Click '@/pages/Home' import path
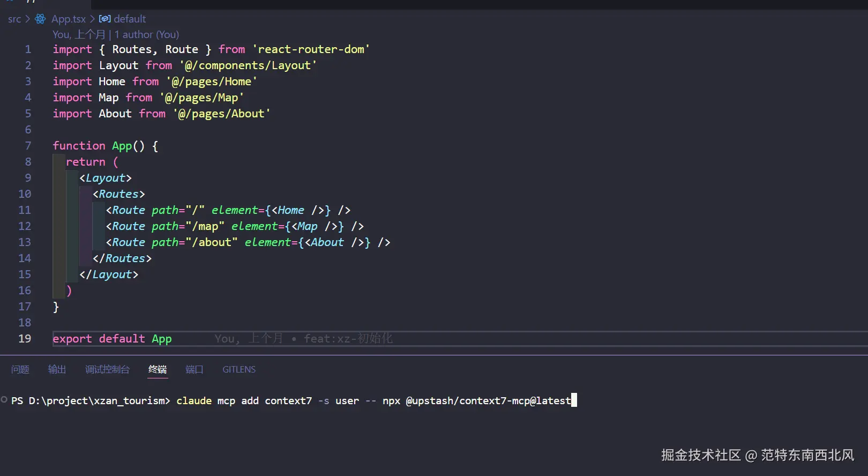This screenshot has width=868, height=476. coord(212,81)
